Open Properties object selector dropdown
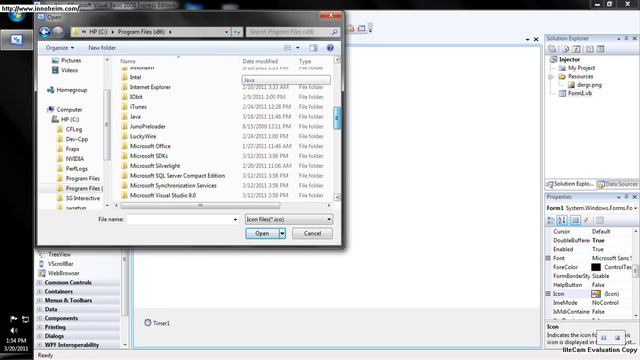640x360 pixels. pos(636,208)
